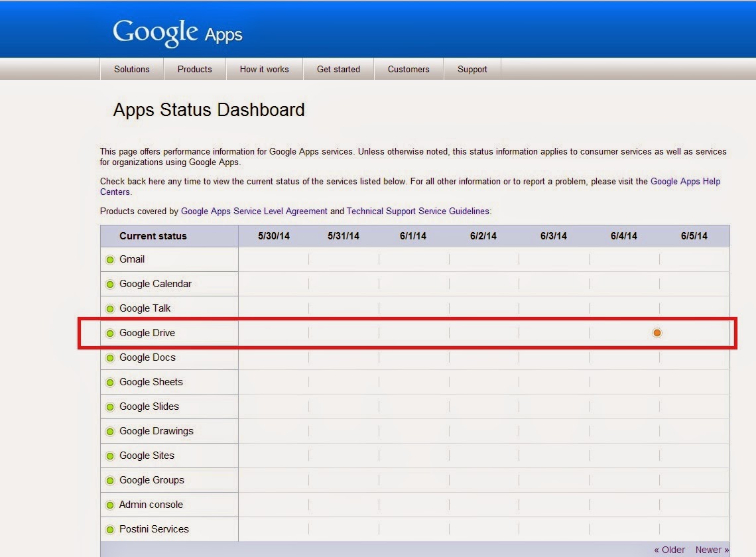This screenshot has width=756, height=557.
Task: Open the Products menu
Action: [195, 69]
